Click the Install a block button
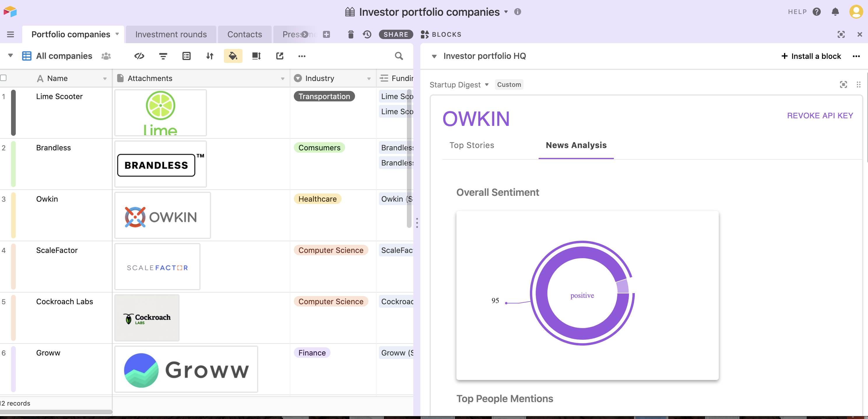The image size is (868, 419). 811,56
